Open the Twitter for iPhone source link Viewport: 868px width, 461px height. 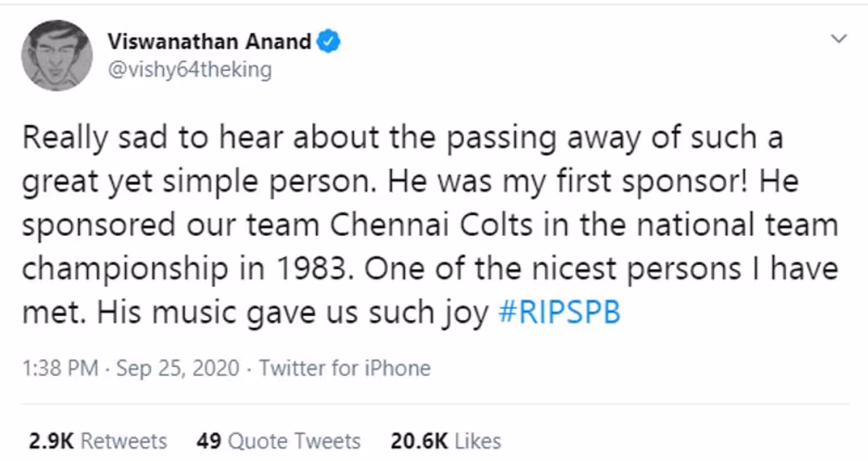pos(344,368)
